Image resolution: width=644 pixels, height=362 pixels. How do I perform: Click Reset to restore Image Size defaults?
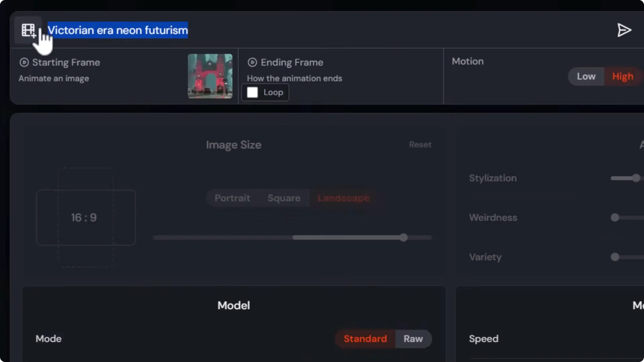(x=420, y=144)
